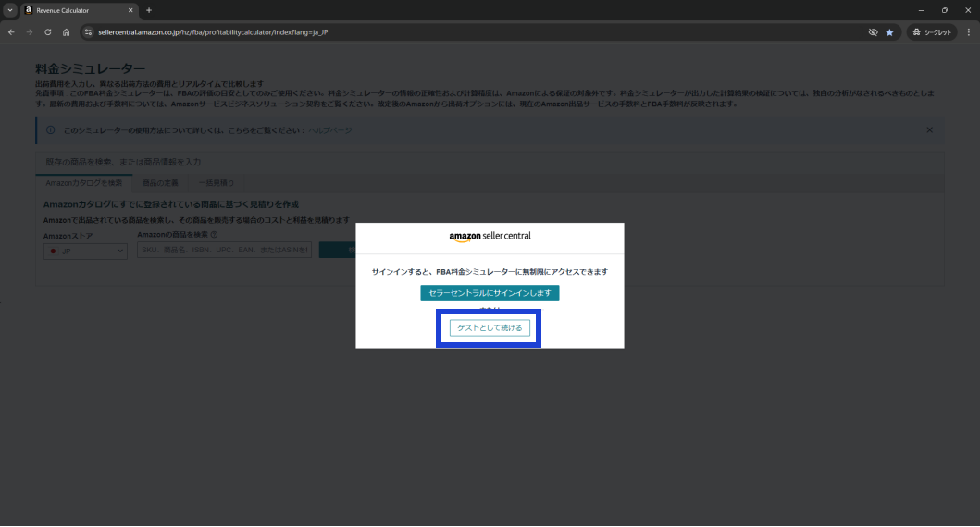980x527 pixels.
Task: Open the incognito シークレット indicator
Action: tap(932, 31)
